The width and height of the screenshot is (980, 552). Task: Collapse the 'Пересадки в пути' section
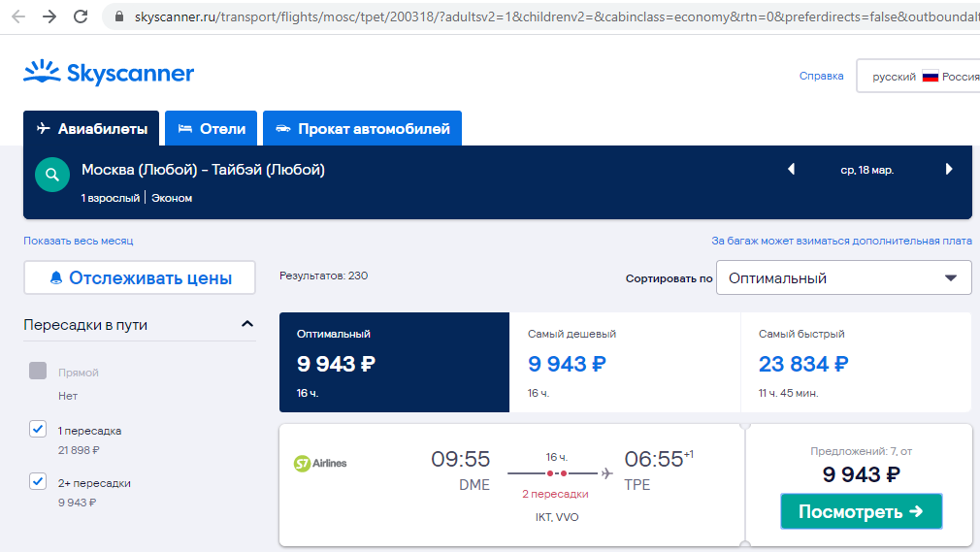tap(246, 324)
